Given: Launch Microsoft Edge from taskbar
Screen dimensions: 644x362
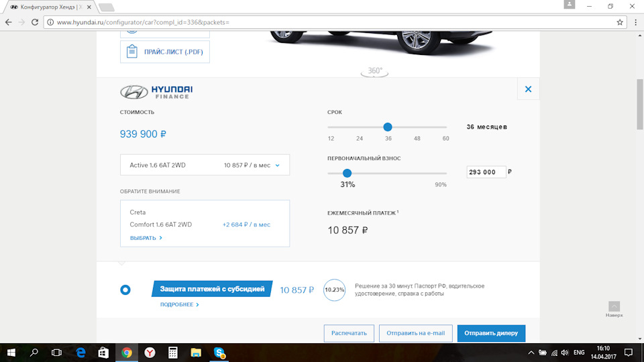Looking at the screenshot, I should click(x=81, y=353).
